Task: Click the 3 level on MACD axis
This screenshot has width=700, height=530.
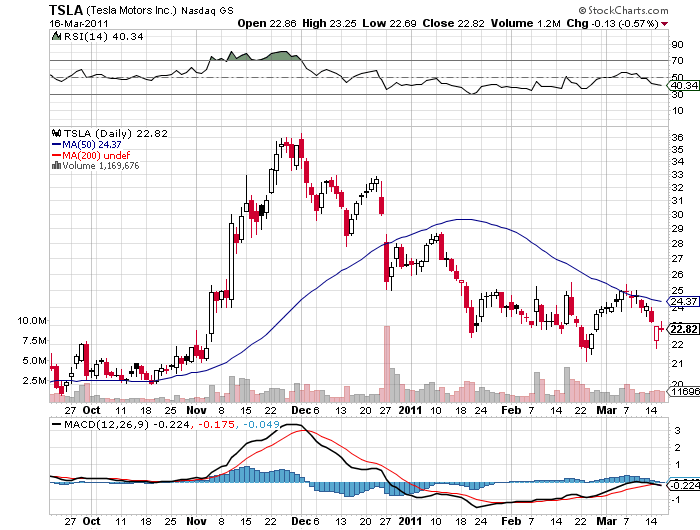Action: click(677, 430)
